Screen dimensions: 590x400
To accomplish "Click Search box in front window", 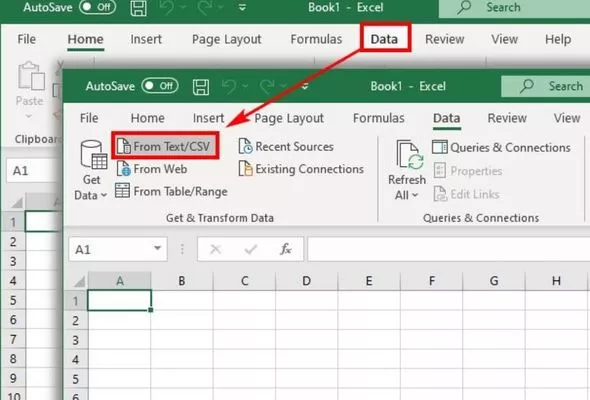I will 546,86.
